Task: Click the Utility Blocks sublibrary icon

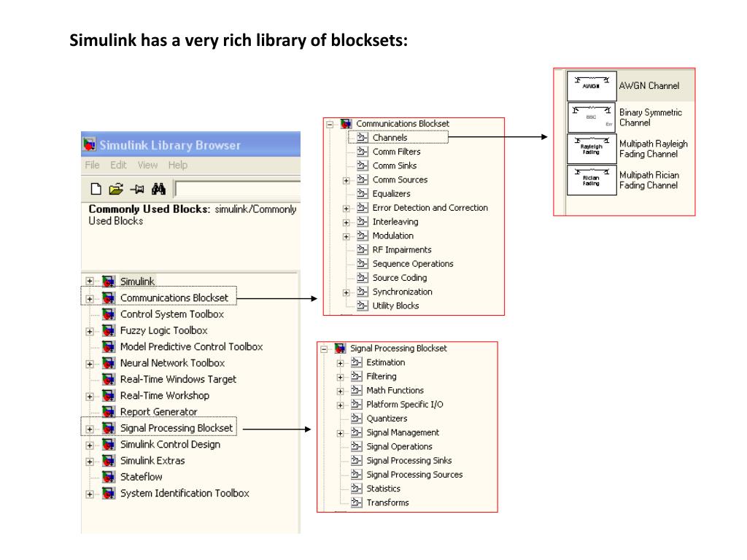Action: pyautogui.click(x=363, y=306)
